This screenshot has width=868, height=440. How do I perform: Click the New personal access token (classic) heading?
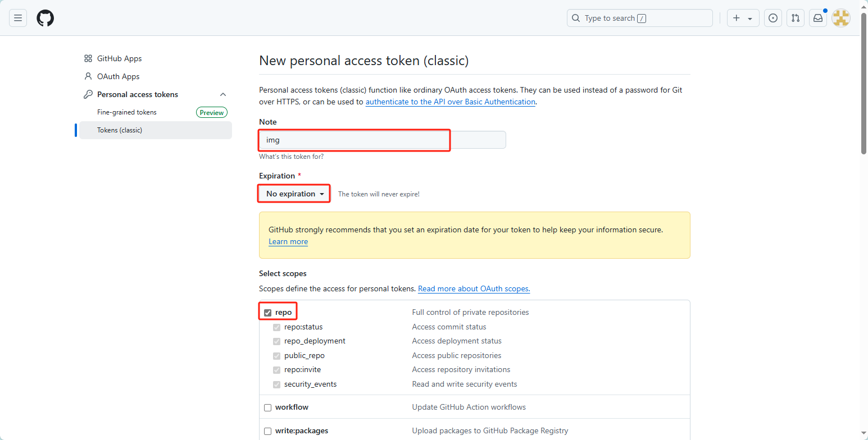click(x=364, y=61)
